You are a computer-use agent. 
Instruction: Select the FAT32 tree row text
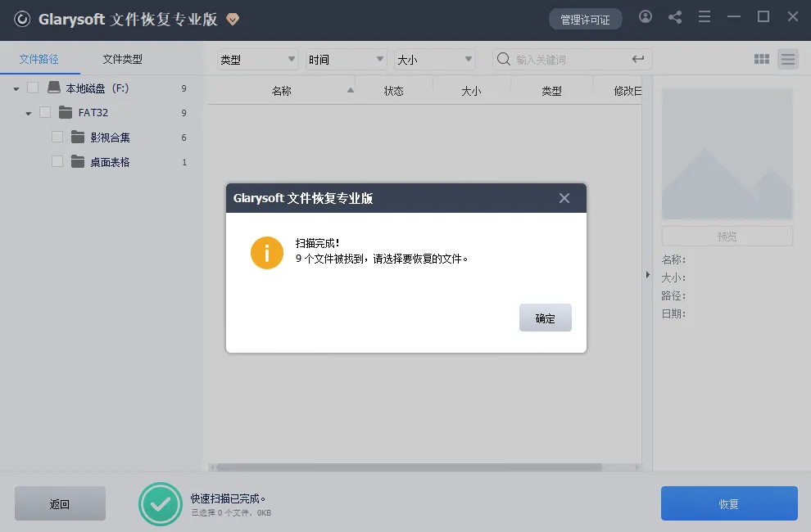coord(93,113)
